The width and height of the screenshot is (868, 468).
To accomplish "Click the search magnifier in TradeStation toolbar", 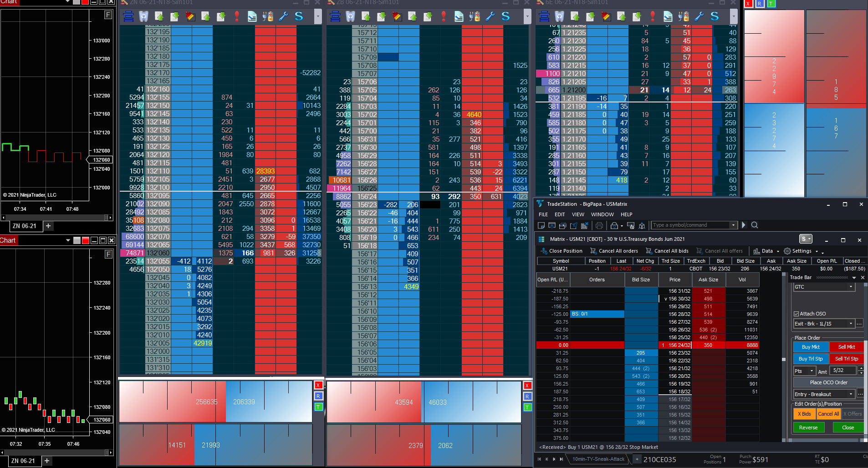I will coord(755,225).
